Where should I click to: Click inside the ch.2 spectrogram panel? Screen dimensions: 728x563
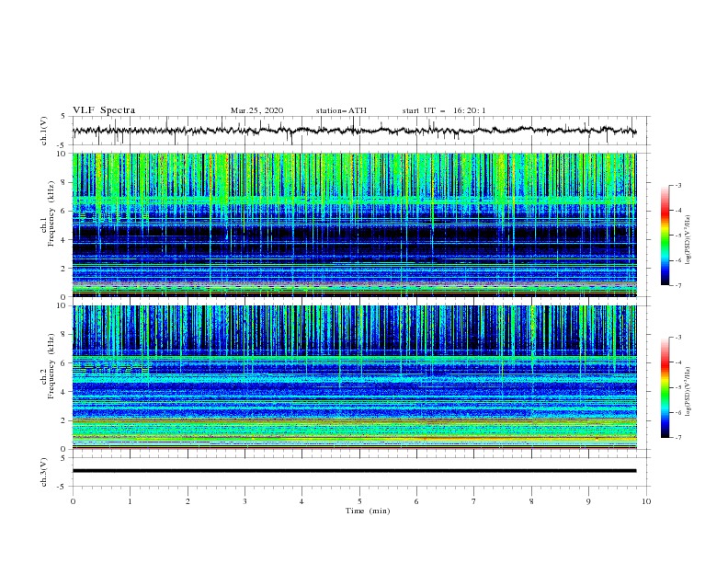click(354, 377)
